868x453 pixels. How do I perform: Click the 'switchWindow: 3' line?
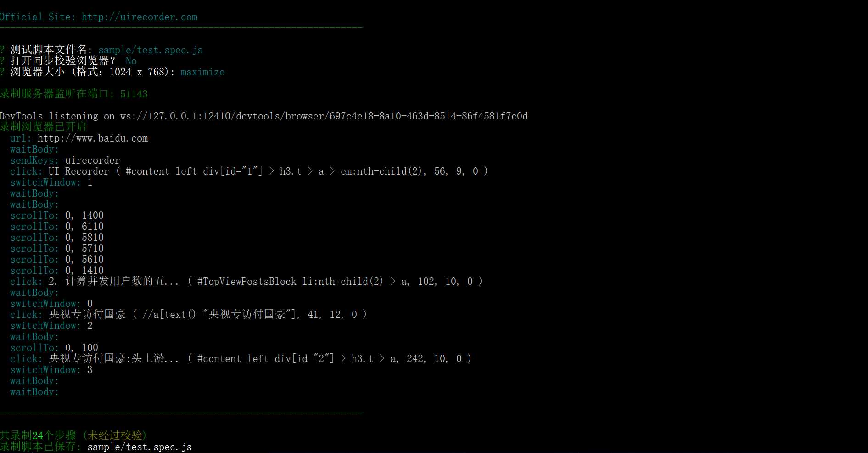point(51,370)
